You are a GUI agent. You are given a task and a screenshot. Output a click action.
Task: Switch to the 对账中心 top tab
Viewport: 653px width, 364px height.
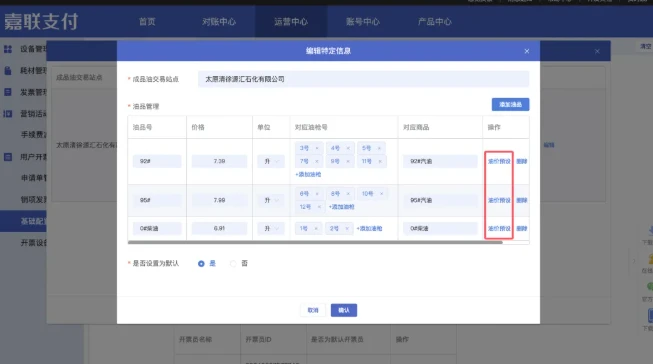coord(219,22)
